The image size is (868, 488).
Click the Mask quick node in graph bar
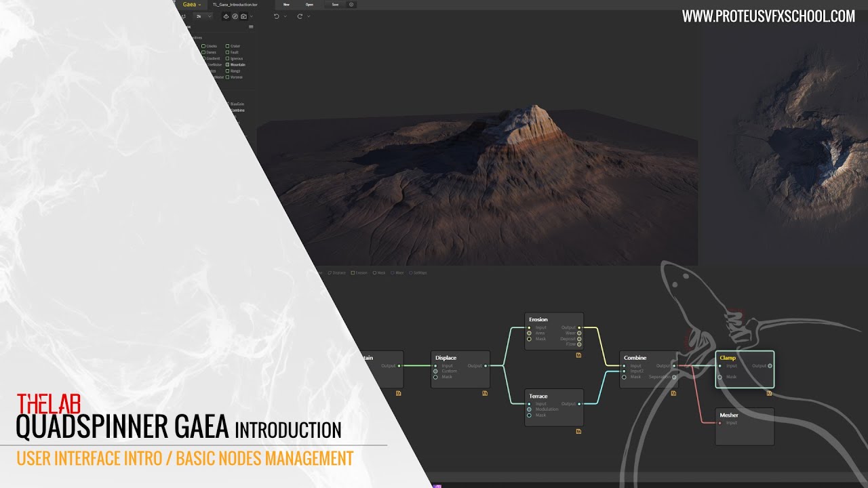379,272
